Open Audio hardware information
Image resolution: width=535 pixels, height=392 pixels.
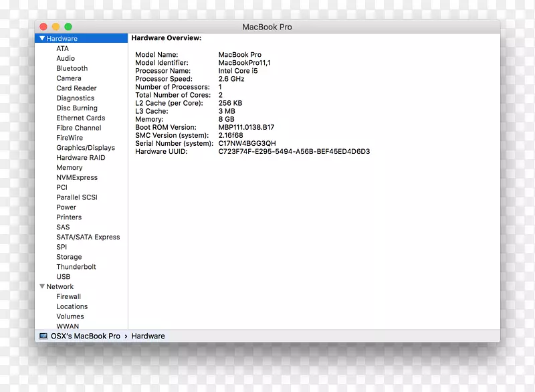point(66,58)
